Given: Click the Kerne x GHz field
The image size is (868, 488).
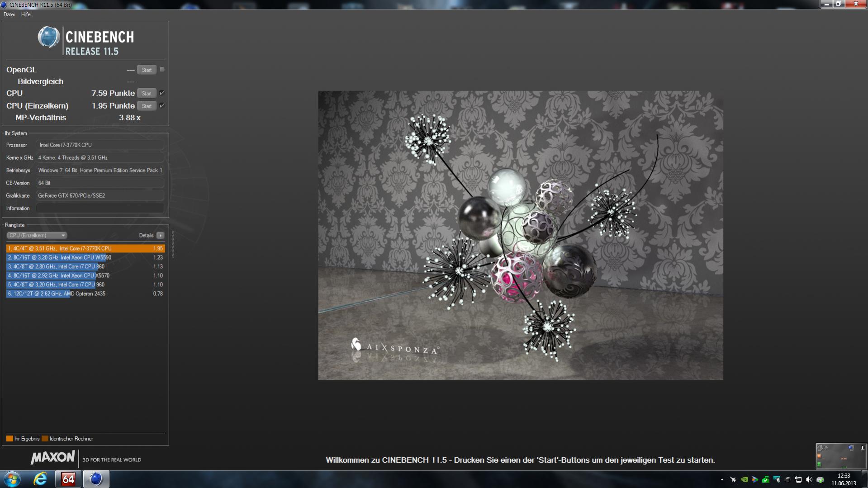Looking at the screenshot, I should coord(100,158).
